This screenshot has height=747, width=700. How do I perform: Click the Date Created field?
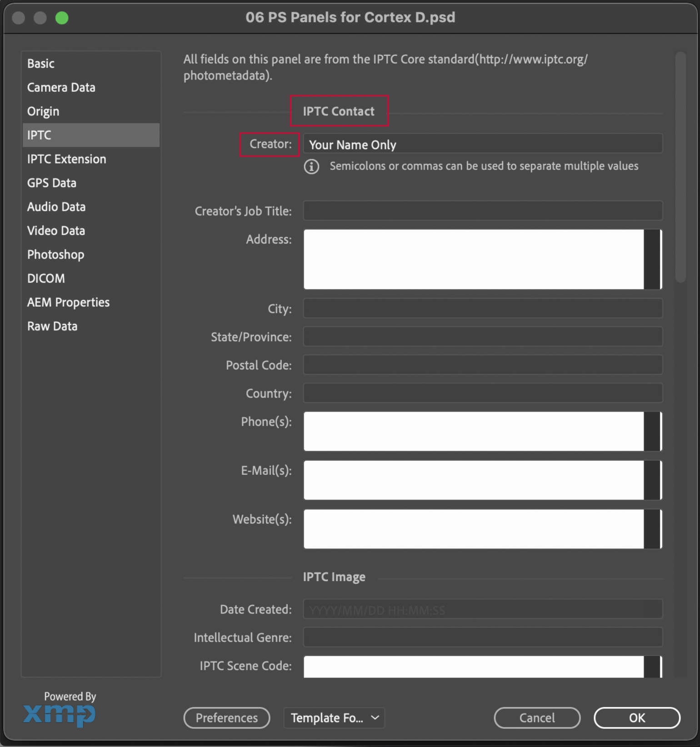click(483, 609)
